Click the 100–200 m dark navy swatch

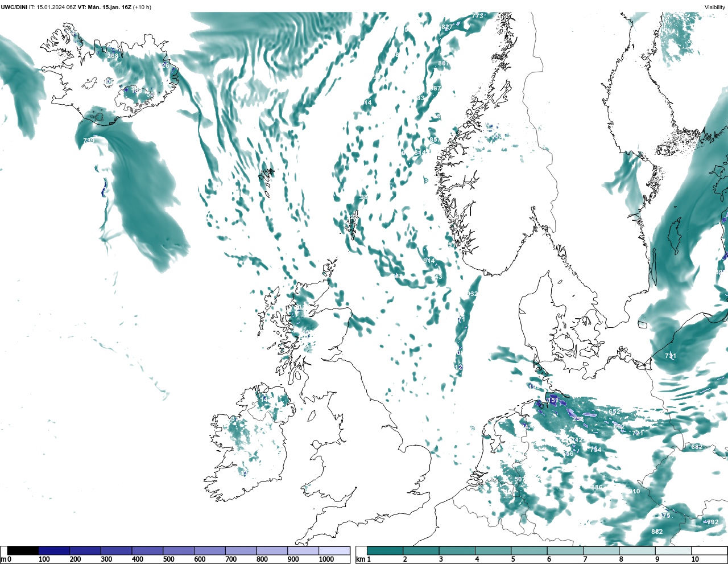coord(54,550)
